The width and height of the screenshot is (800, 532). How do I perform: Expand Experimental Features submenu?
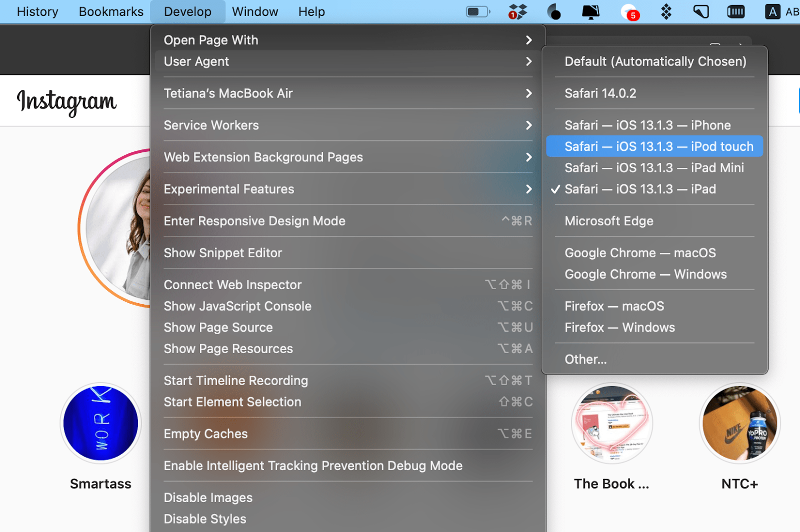[348, 189]
